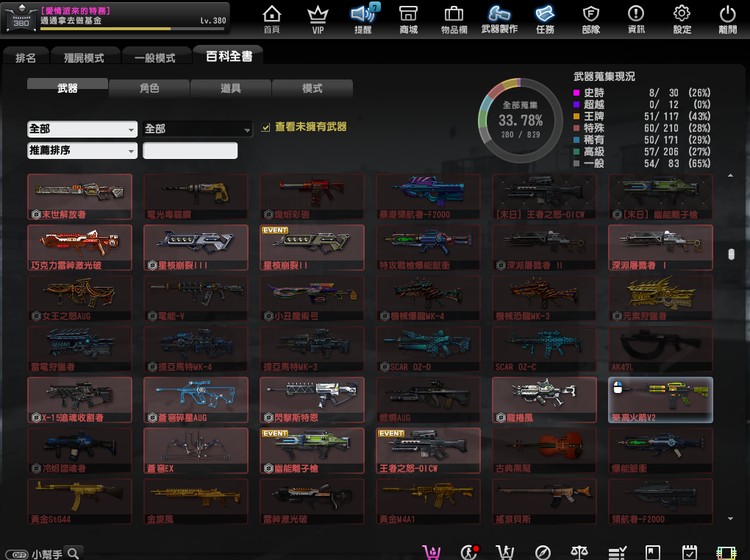The height and width of the screenshot is (560, 750).
Task: Select the 道具 sub-tab
Action: pos(231,88)
